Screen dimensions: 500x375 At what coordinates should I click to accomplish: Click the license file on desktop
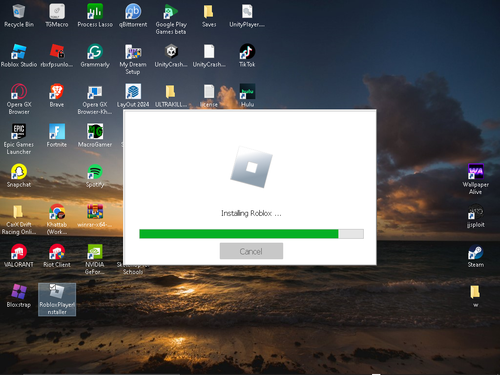click(209, 96)
